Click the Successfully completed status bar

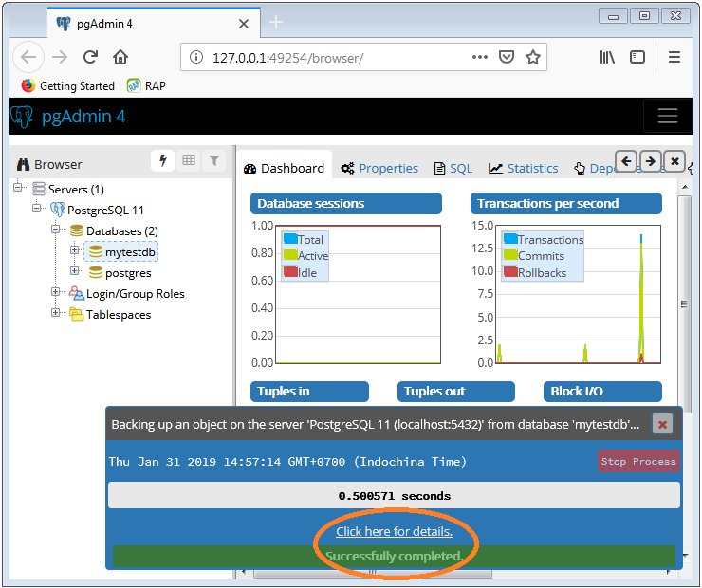click(394, 556)
